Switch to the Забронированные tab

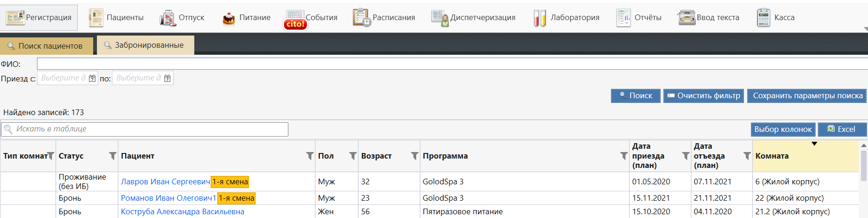pos(145,45)
